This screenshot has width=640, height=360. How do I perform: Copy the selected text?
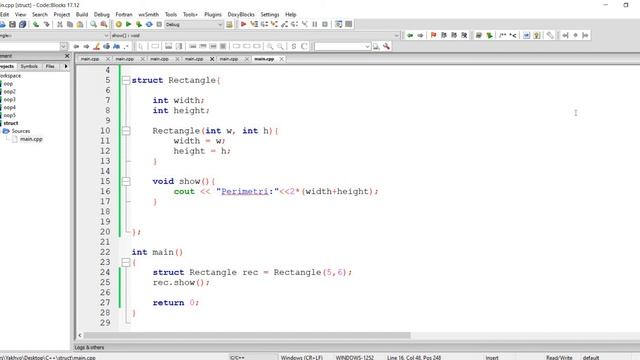click(x=70, y=24)
